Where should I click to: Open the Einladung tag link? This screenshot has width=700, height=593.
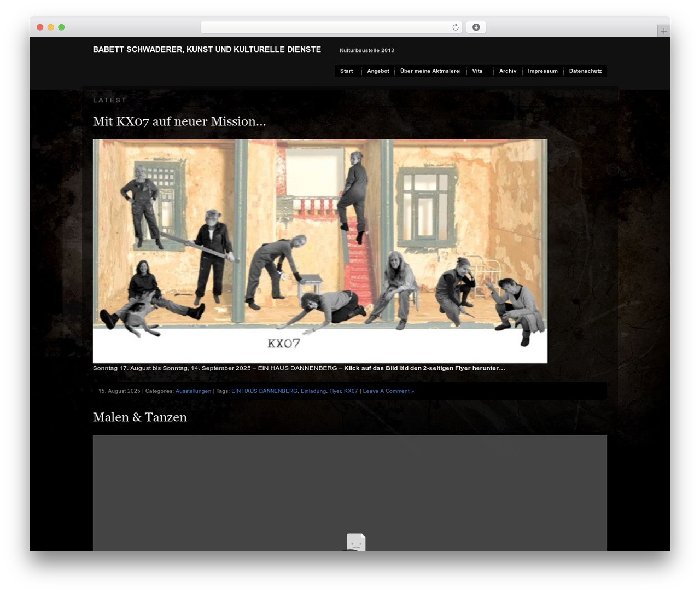coord(313,391)
